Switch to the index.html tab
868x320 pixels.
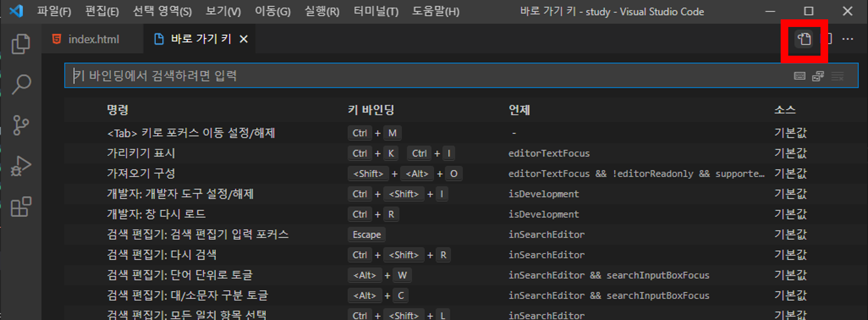(x=92, y=39)
